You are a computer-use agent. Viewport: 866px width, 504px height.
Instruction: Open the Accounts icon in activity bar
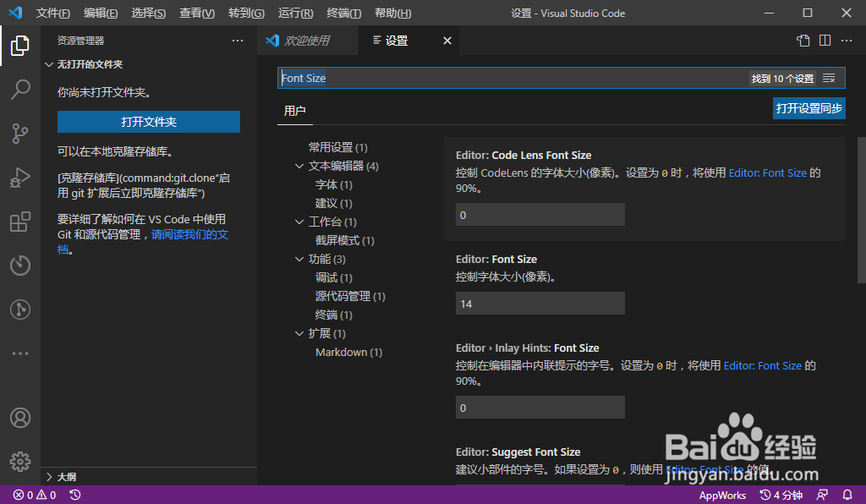20,418
